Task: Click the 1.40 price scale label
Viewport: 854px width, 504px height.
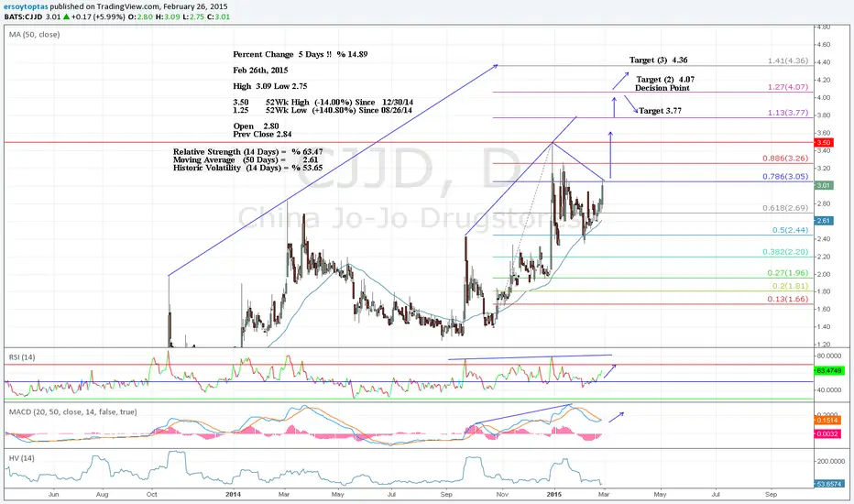Action: coord(824,327)
